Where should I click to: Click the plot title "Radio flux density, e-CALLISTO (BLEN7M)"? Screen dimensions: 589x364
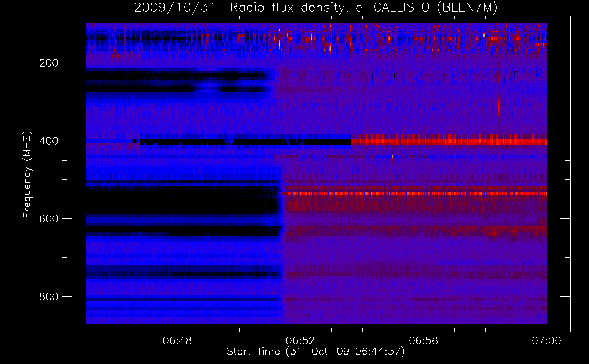pos(363,8)
